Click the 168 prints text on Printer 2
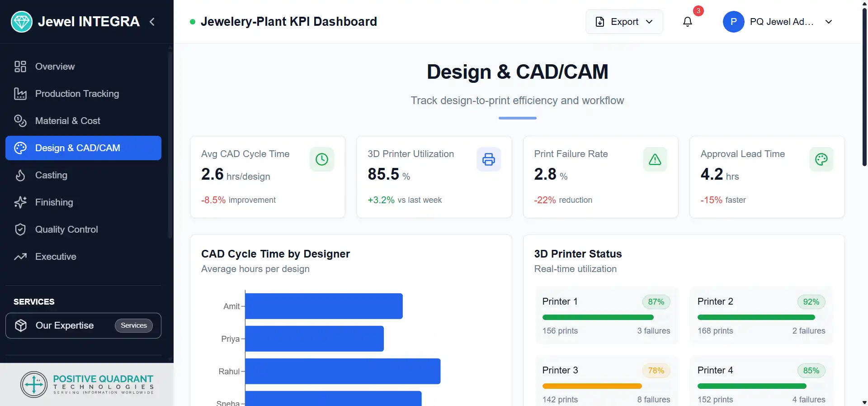The image size is (868, 406). click(715, 331)
